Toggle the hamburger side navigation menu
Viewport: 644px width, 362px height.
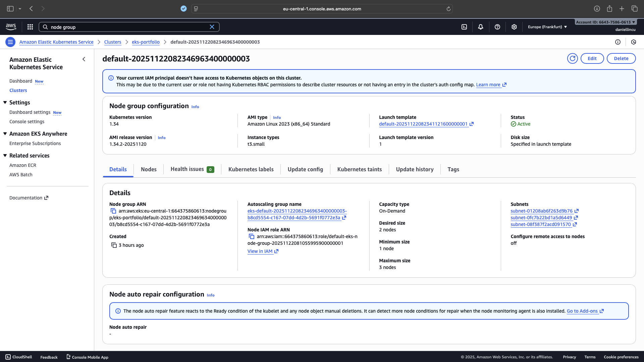[x=10, y=42]
